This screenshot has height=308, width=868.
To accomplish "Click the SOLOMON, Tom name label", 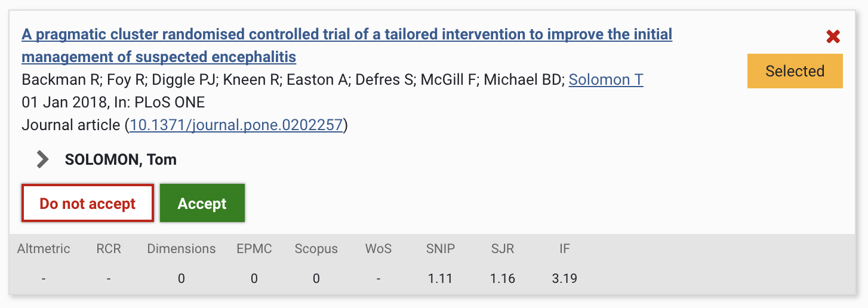I will point(121,160).
